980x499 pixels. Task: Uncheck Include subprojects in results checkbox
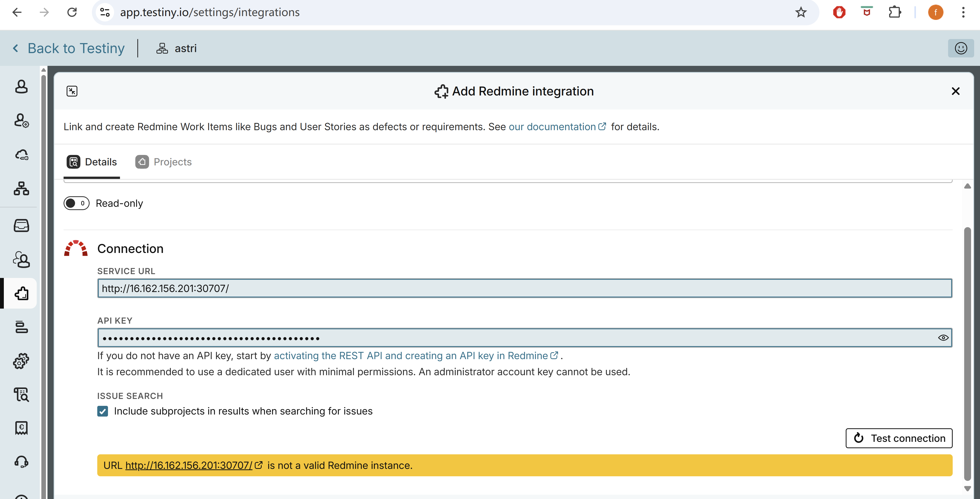coord(103,411)
